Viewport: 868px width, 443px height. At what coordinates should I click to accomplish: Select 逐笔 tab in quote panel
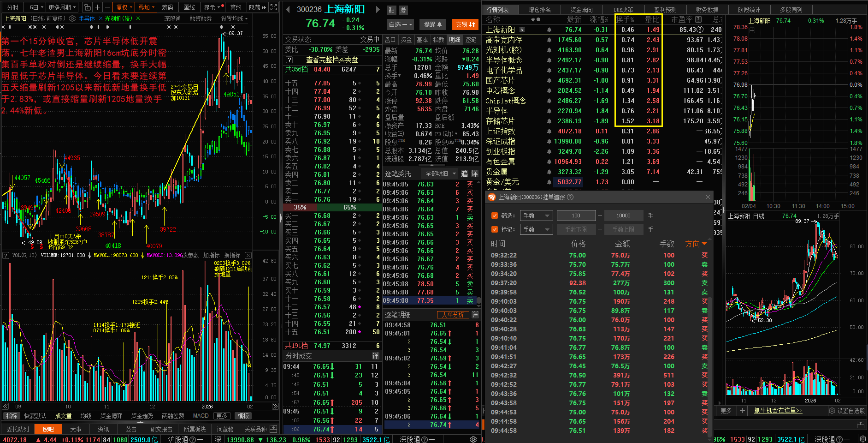pos(471,40)
